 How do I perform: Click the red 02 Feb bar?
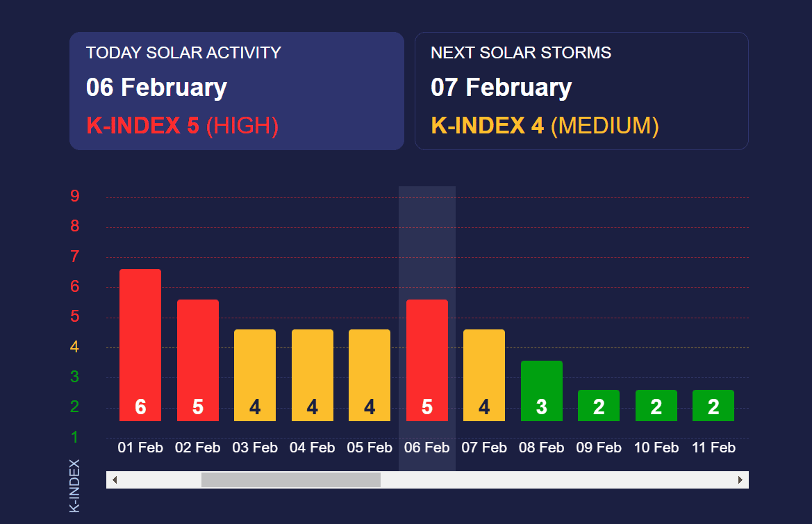[x=198, y=360]
